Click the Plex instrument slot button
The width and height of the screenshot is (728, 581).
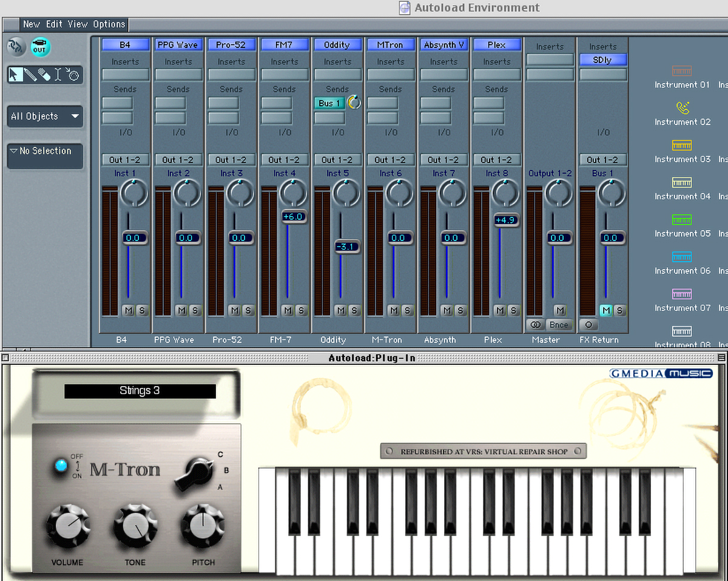point(497,44)
